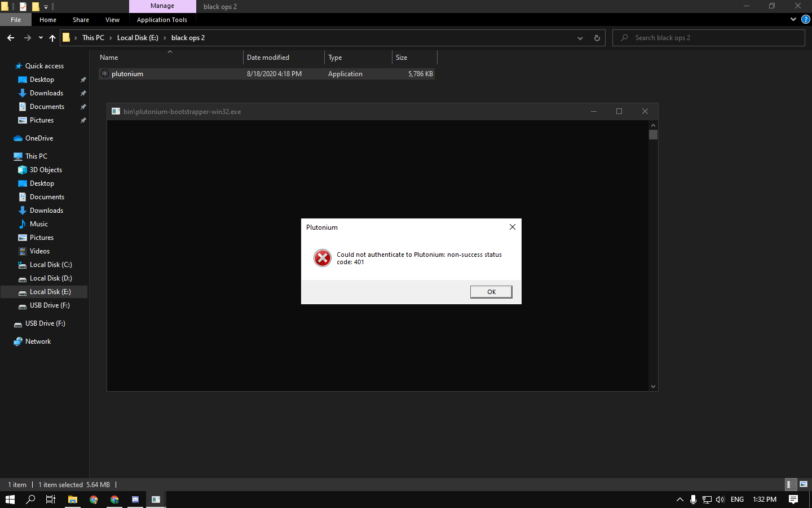Viewport: 812px width, 508px height.
Task: Open Task View on the taskbar
Action: (x=51, y=500)
